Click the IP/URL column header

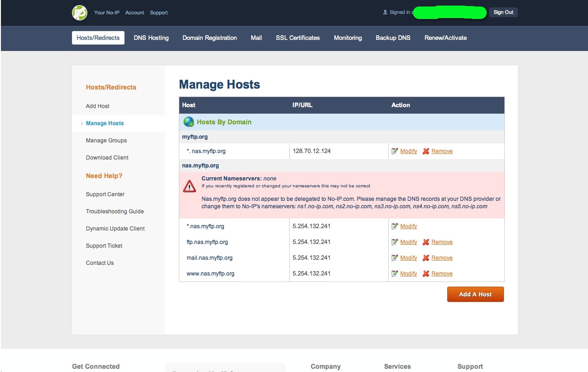302,105
